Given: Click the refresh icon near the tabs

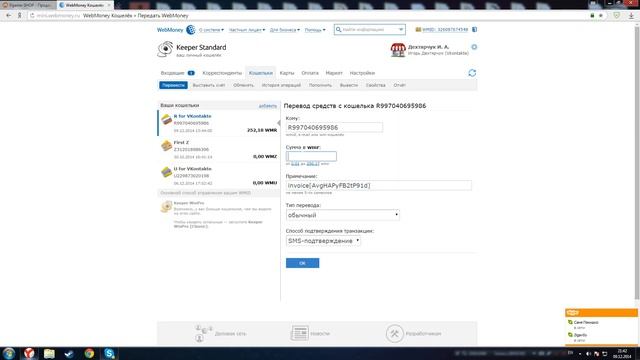Looking at the screenshot, I should click(x=472, y=73).
